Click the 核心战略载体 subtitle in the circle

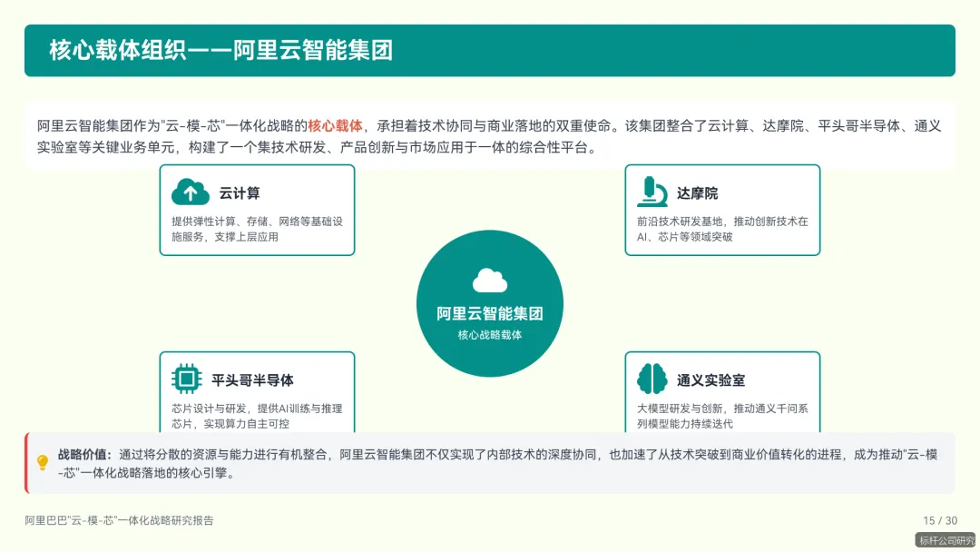tap(490, 335)
